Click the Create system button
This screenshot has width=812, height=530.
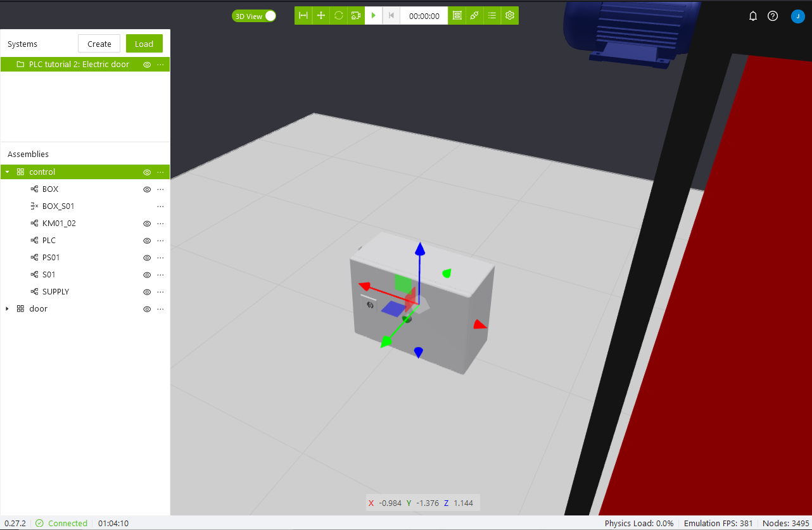click(99, 44)
